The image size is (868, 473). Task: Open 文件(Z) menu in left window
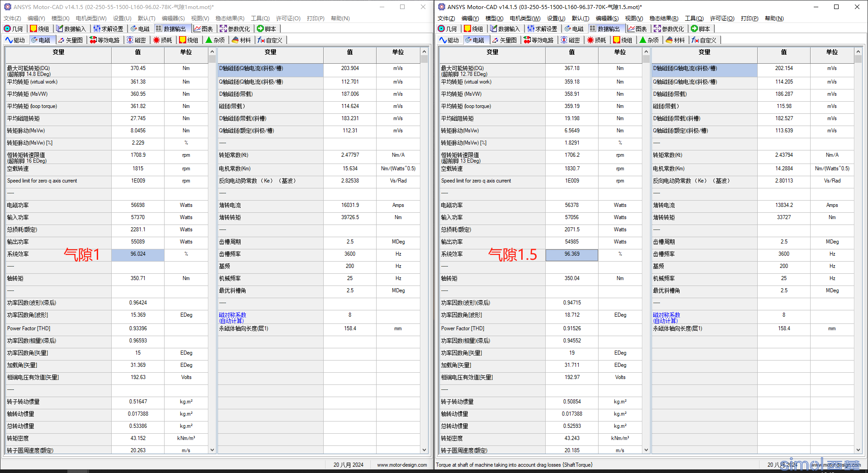[12, 18]
